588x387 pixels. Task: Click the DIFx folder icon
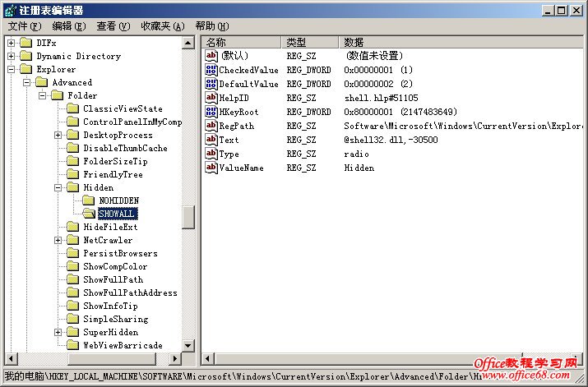pyautogui.click(x=25, y=43)
